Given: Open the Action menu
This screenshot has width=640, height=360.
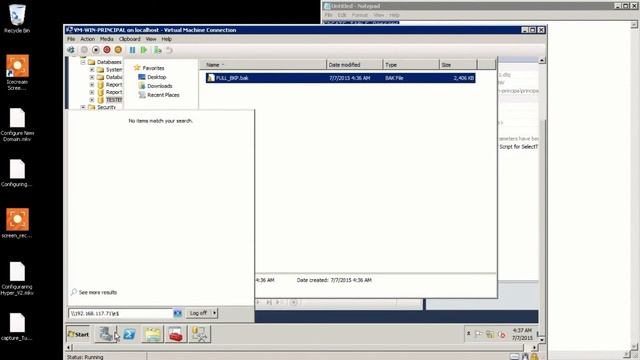Looking at the screenshot, I should pyautogui.click(x=87, y=39).
